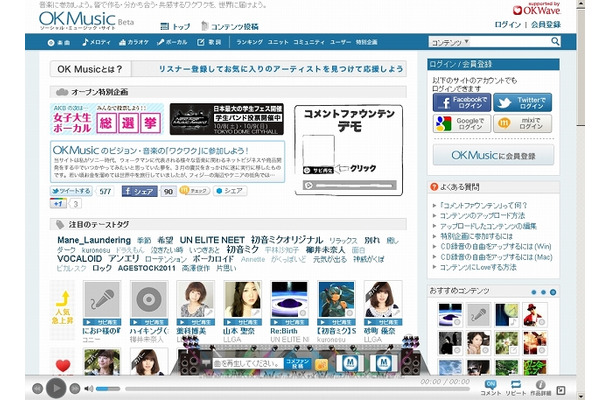The height and width of the screenshot is (400, 610).
Task: Play サビ再生 under Re:Birth thumbnail
Action: pyautogui.click(x=289, y=322)
